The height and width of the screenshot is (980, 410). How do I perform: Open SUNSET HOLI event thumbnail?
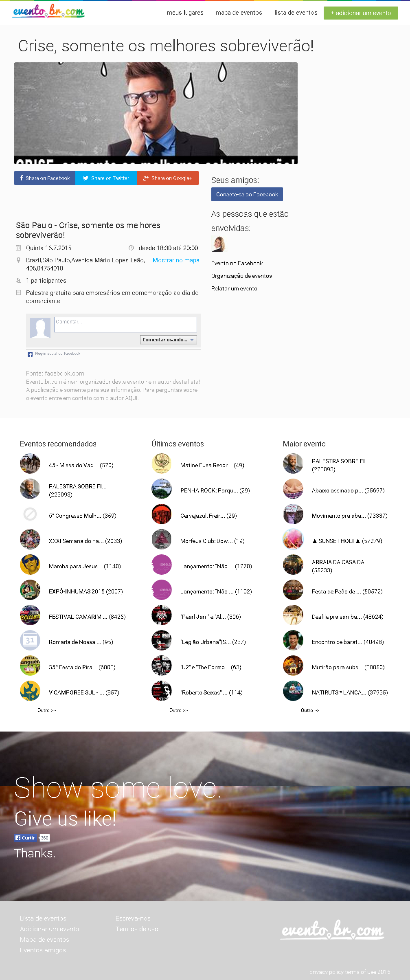[293, 539]
